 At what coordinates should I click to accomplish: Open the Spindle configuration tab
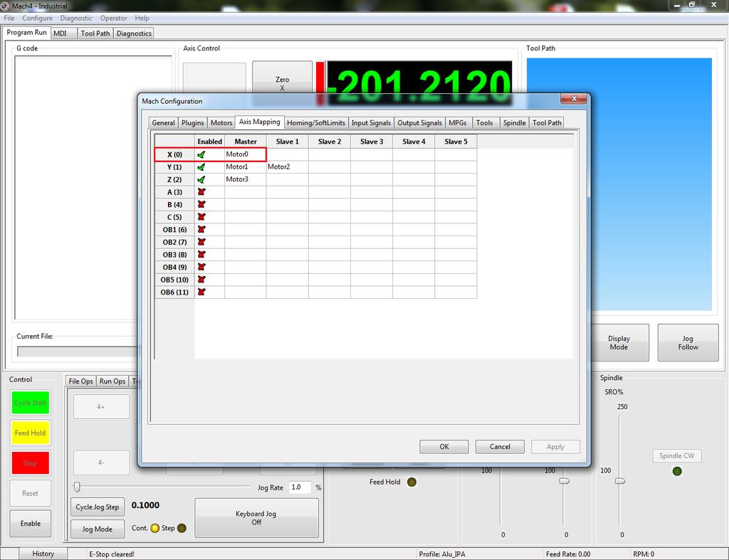pyautogui.click(x=514, y=122)
